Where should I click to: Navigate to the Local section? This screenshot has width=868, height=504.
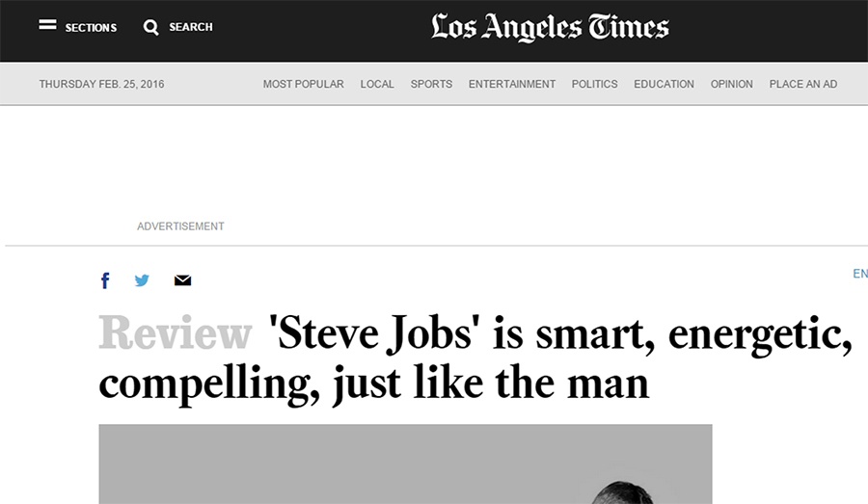coord(377,84)
